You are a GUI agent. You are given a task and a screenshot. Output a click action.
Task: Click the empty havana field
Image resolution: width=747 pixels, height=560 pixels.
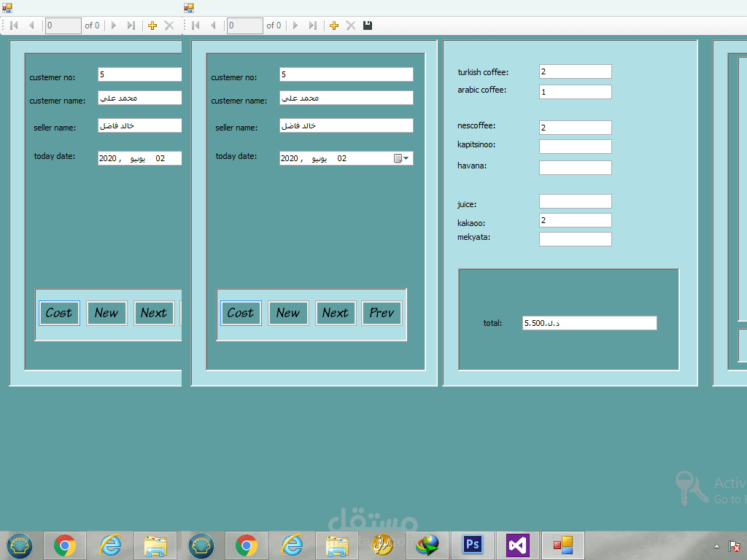pos(575,168)
